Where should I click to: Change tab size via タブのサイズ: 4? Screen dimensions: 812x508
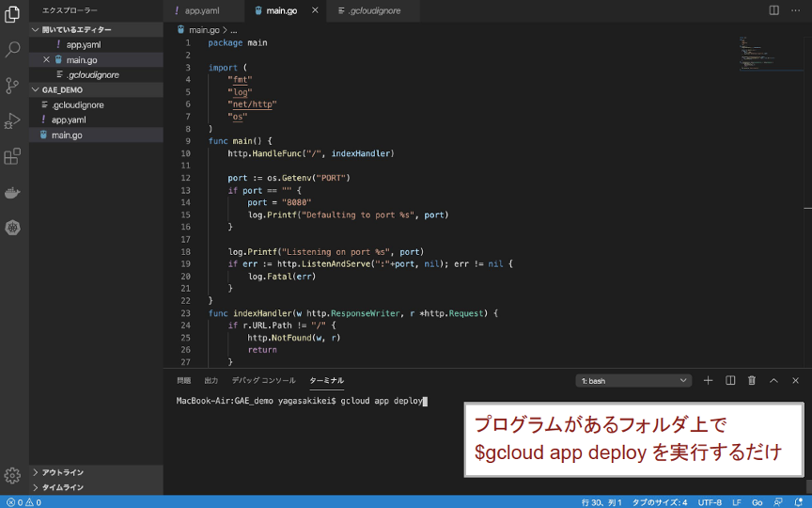[659, 502]
